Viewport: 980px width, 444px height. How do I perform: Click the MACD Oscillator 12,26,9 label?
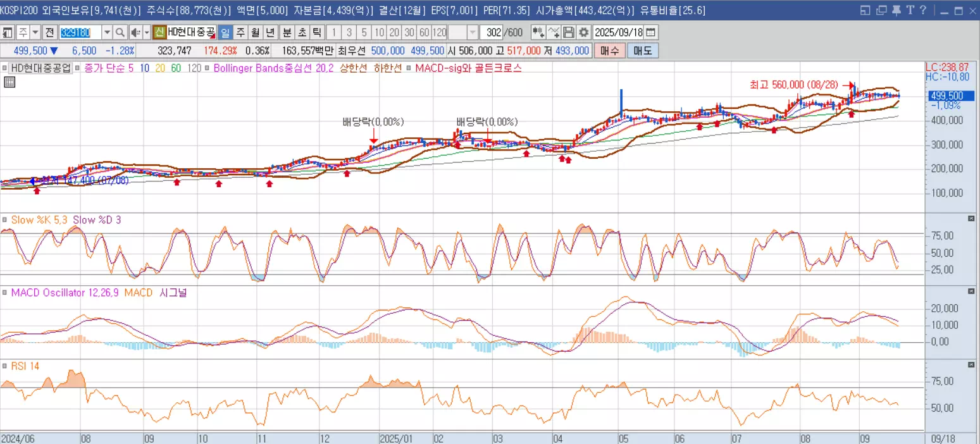(x=65, y=292)
